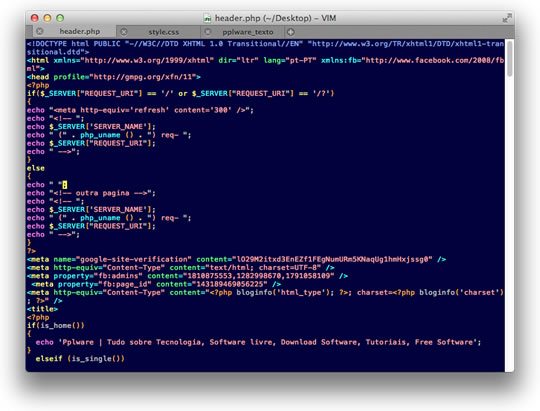The height and width of the screenshot is (411, 540).
Task: Close the pplware_texto tab
Action: pos(208,32)
